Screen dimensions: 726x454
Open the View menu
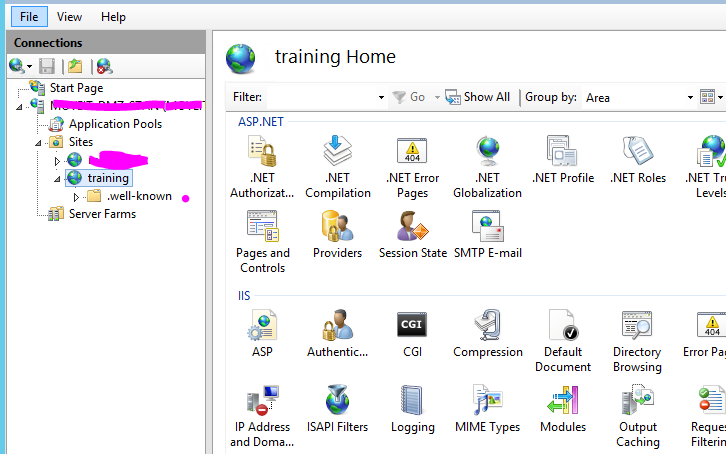(69, 17)
